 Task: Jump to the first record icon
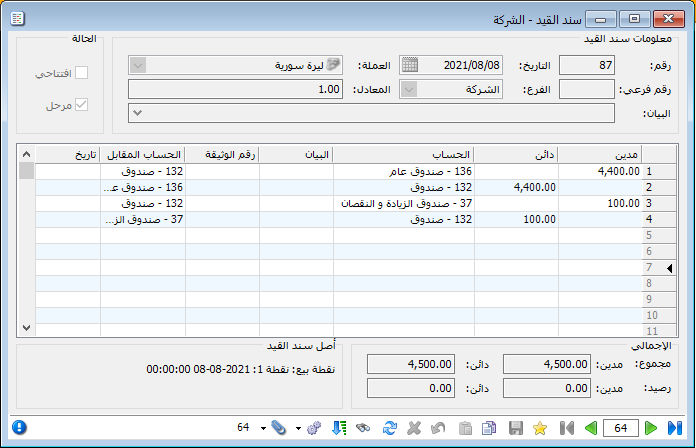pyautogui.click(x=567, y=428)
